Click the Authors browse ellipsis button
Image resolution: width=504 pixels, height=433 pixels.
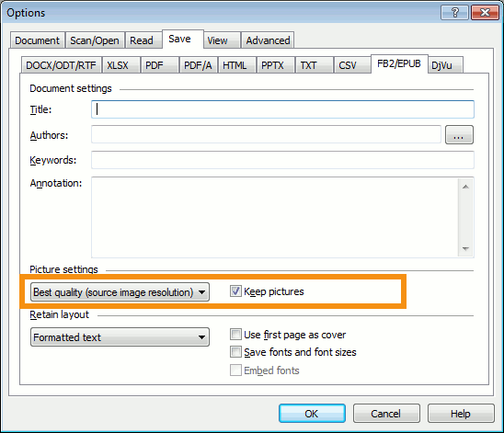[x=459, y=135]
